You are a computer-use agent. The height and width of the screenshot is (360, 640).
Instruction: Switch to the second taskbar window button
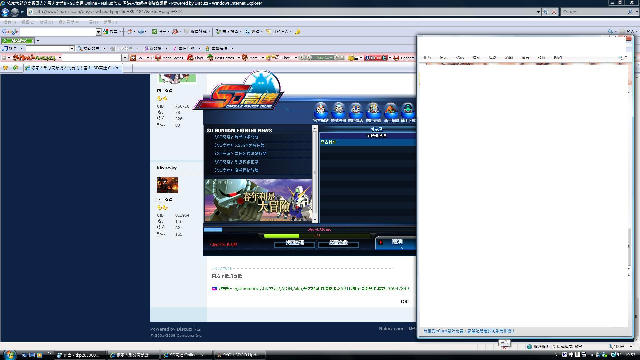133,355
